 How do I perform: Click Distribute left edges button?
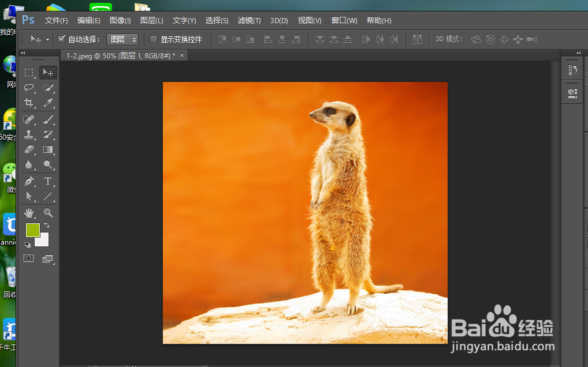tap(366, 39)
